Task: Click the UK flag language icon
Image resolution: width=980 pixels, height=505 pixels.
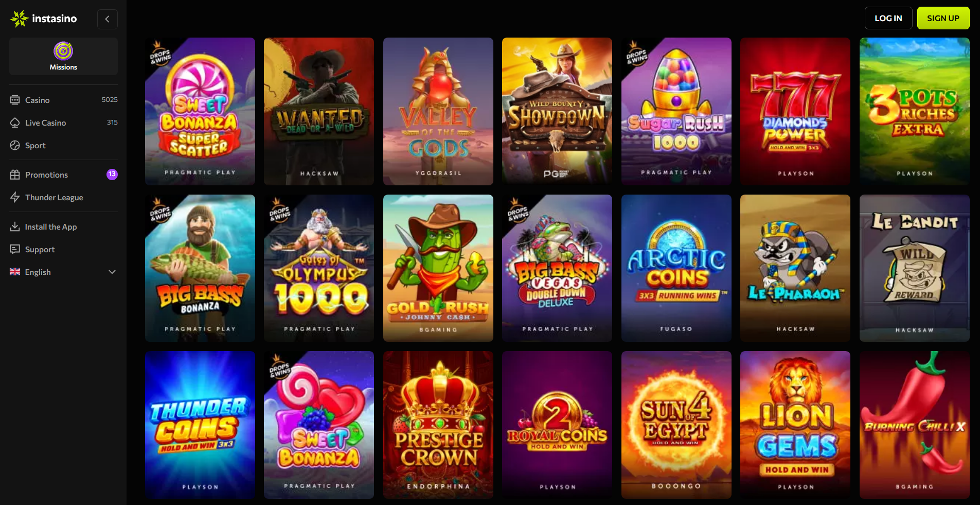Action: coord(15,272)
